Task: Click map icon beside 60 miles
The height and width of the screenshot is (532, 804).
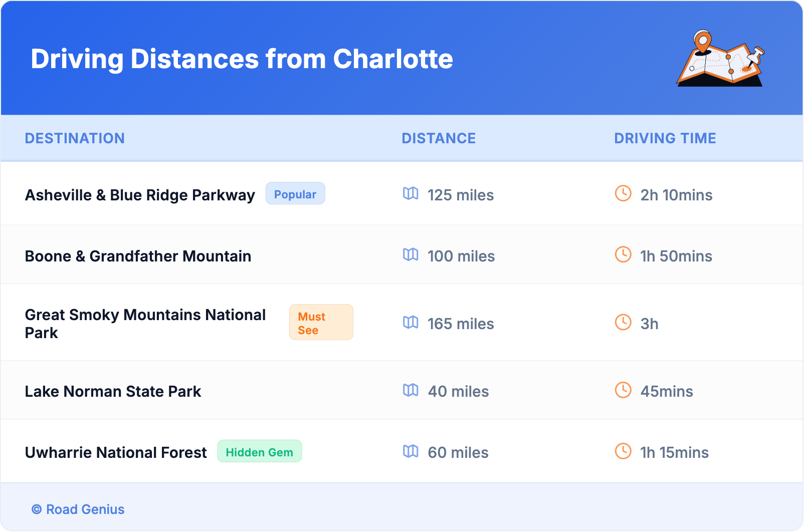Action: (411, 451)
